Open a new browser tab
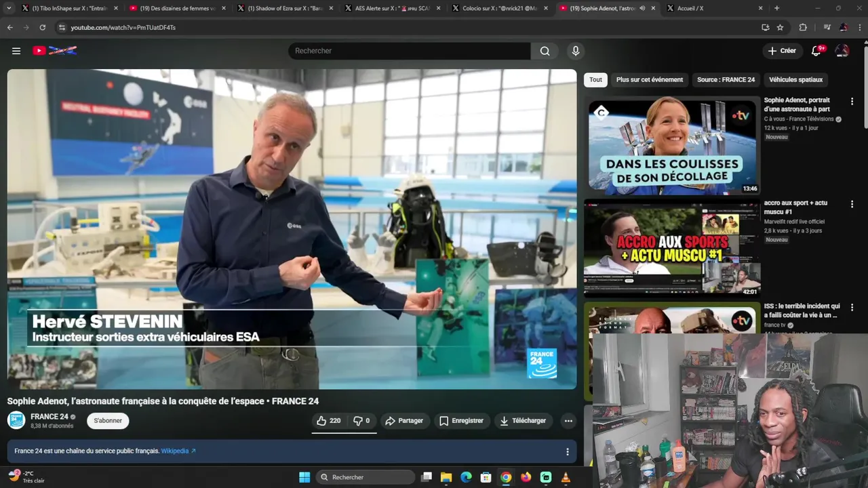 (x=776, y=8)
